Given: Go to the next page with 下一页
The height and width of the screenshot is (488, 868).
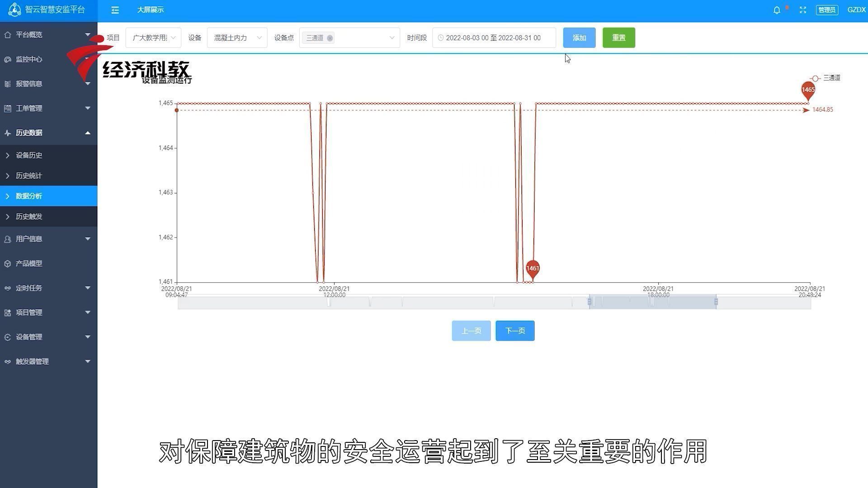Looking at the screenshot, I should [x=514, y=330].
